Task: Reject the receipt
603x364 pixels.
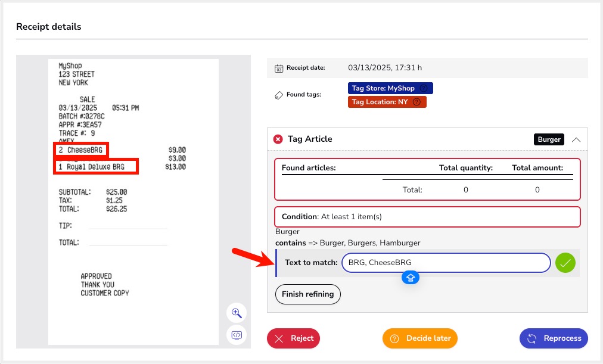Action: pyautogui.click(x=294, y=338)
